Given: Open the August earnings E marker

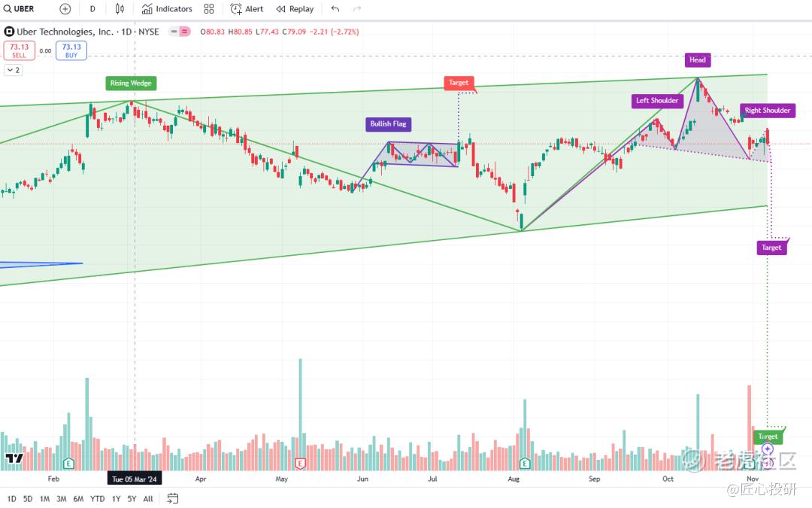Looking at the screenshot, I should pos(525,463).
